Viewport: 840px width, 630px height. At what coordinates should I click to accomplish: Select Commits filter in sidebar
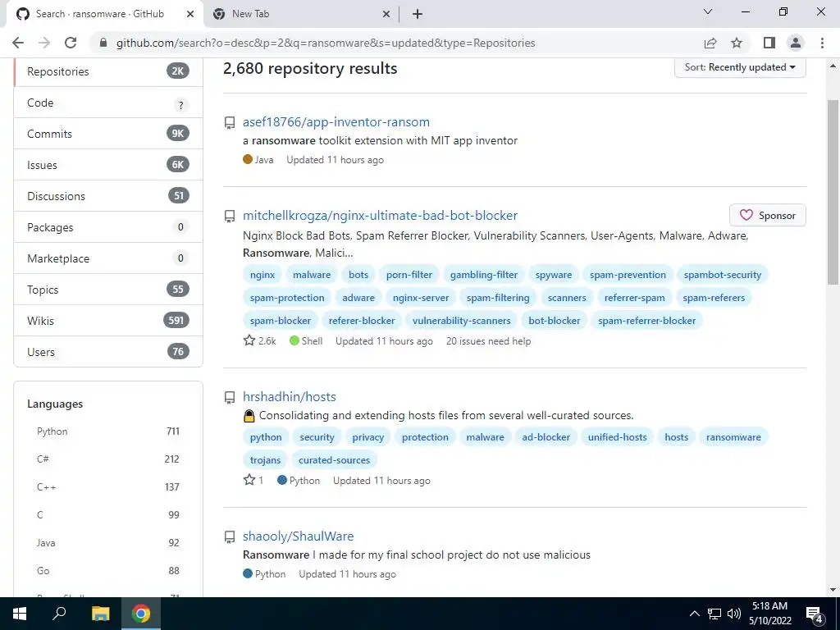(109, 134)
